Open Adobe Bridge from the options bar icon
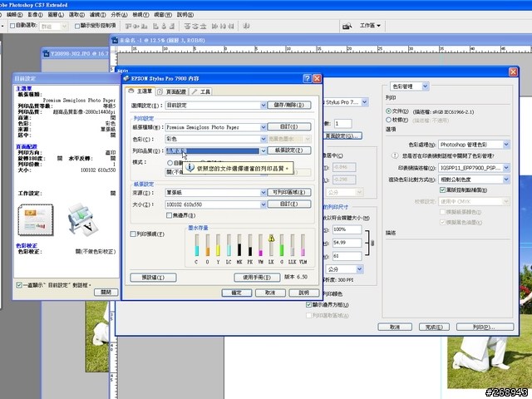Viewport: 532px width, 399px height. (347, 26)
